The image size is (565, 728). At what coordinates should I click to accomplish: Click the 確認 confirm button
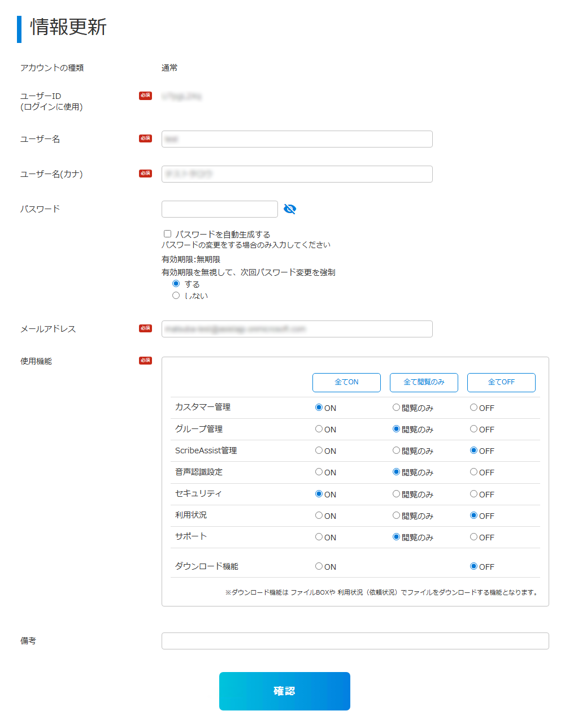285,691
